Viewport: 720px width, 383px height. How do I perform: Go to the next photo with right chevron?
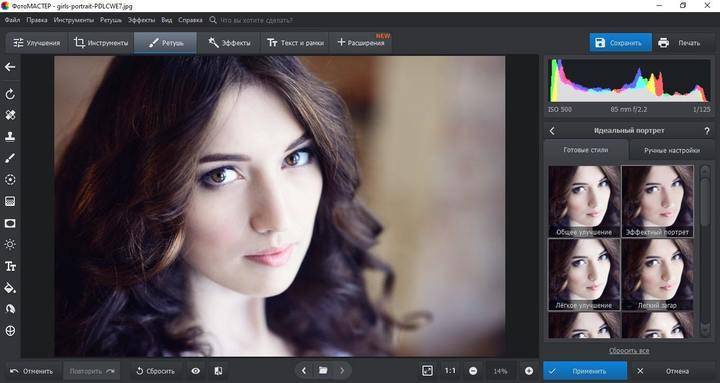tap(342, 371)
